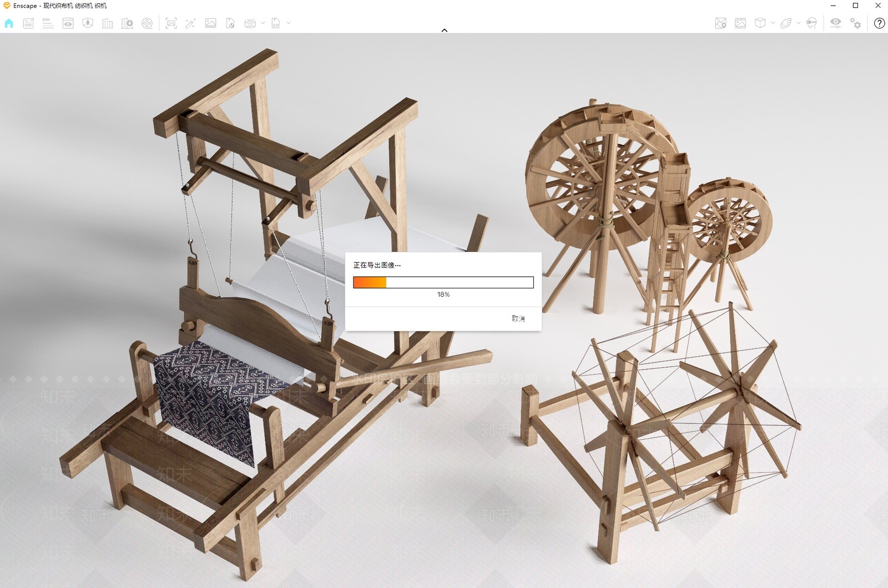The image size is (888, 588).
Task: Open the asset library buildings icon
Action: point(108,23)
